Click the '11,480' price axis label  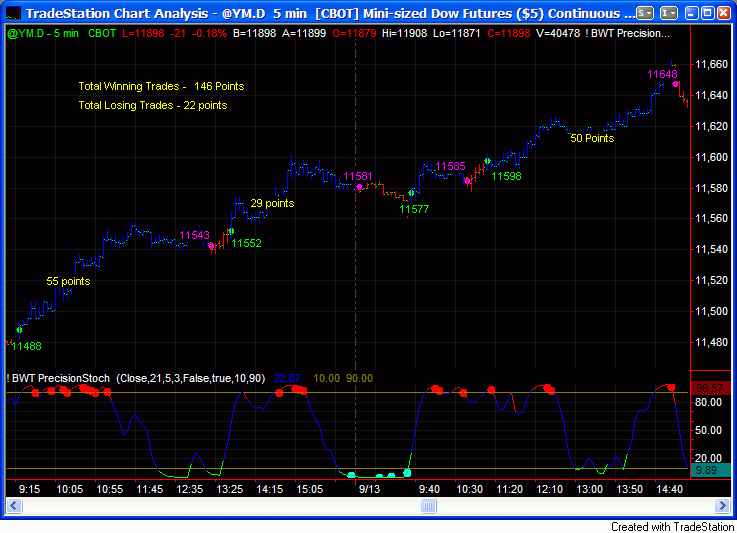(x=711, y=342)
